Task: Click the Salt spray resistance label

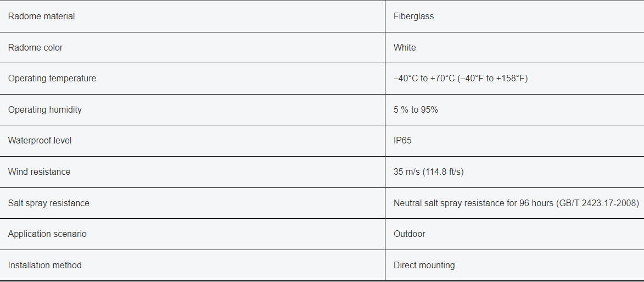Action: (x=48, y=203)
